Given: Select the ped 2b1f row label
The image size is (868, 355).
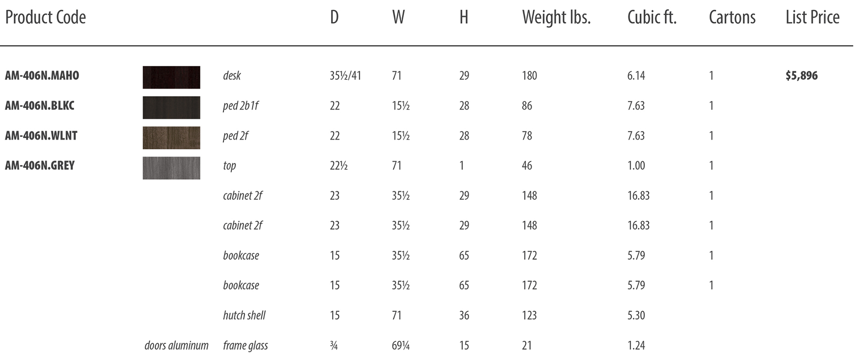Looking at the screenshot, I should click(x=241, y=106).
